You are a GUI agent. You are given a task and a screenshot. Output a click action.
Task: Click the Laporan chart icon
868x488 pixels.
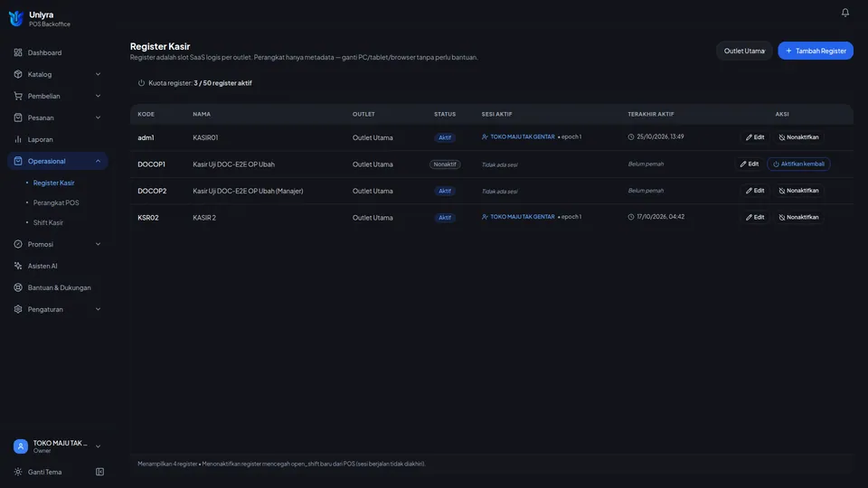tap(18, 139)
